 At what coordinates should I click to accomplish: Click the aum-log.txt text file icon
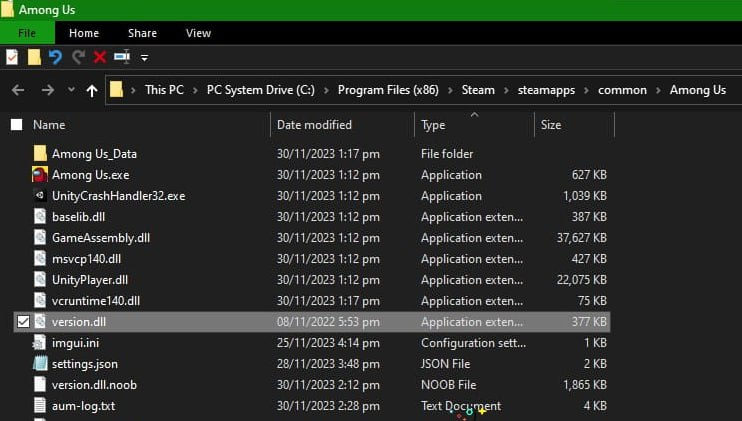tap(40, 406)
